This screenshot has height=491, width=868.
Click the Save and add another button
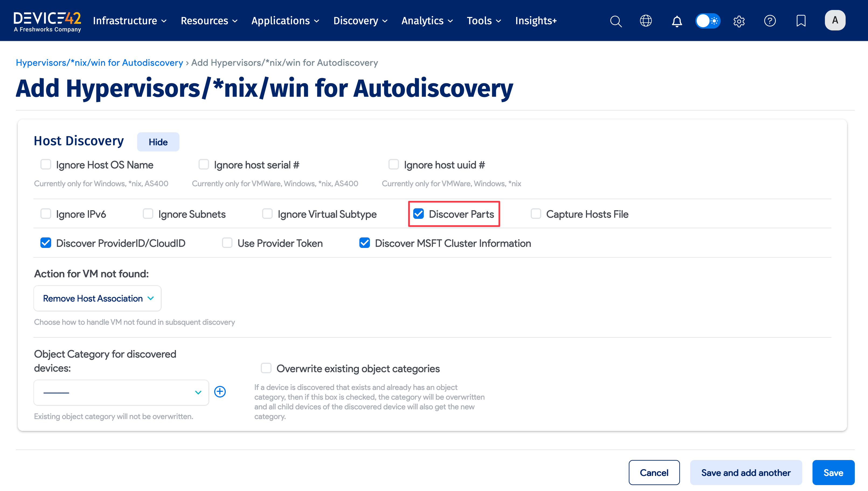coord(746,472)
